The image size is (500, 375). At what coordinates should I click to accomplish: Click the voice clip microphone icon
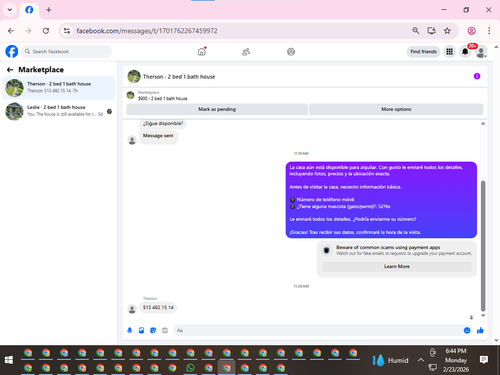tap(130, 330)
